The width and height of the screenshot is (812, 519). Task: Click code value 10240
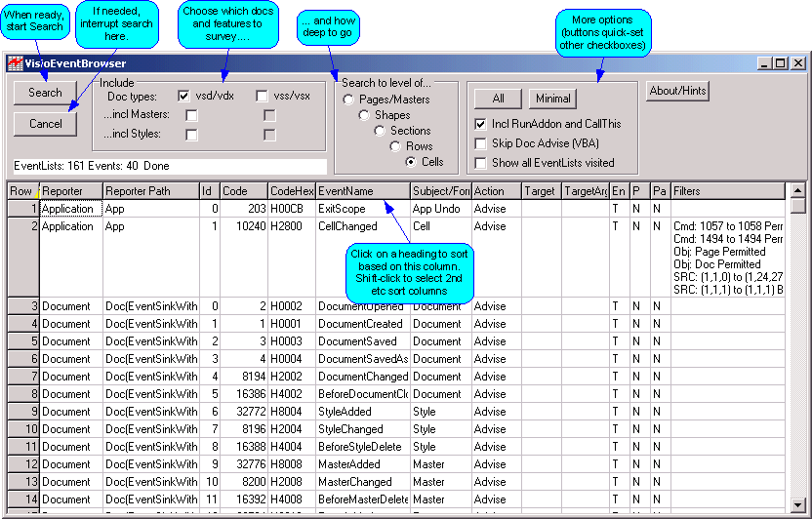(244, 258)
